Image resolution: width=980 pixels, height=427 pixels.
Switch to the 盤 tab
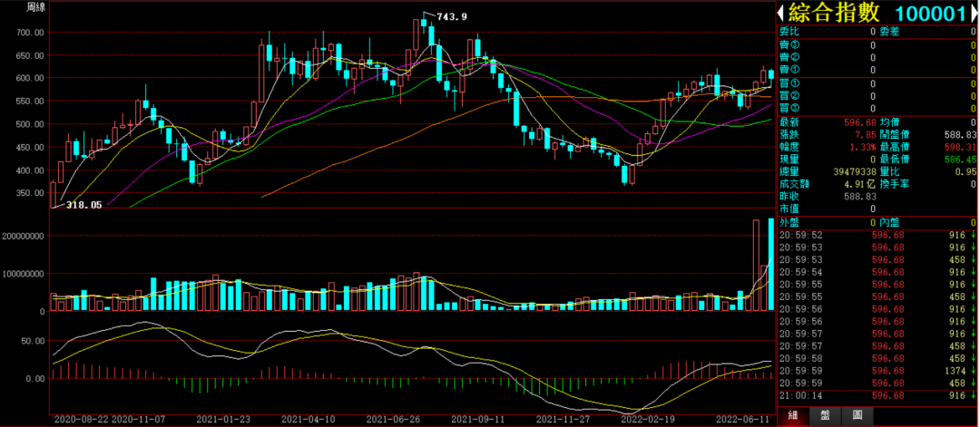(x=824, y=414)
